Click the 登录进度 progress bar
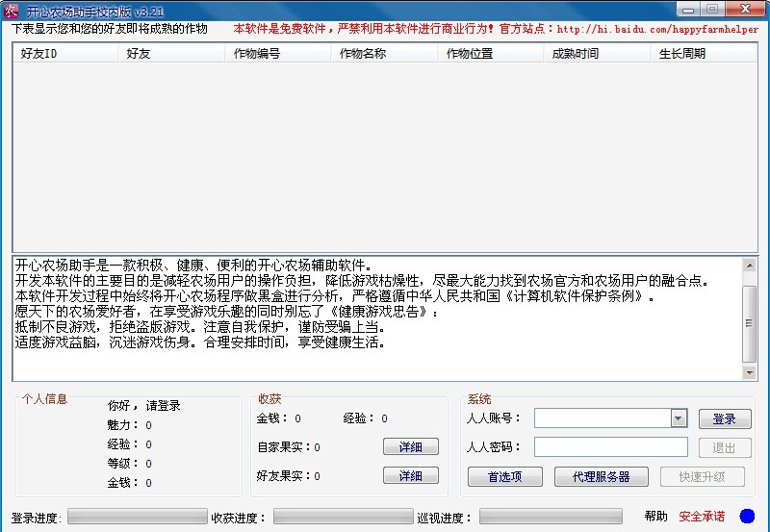The height and width of the screenshot is (532, 770). pos(137,518)
